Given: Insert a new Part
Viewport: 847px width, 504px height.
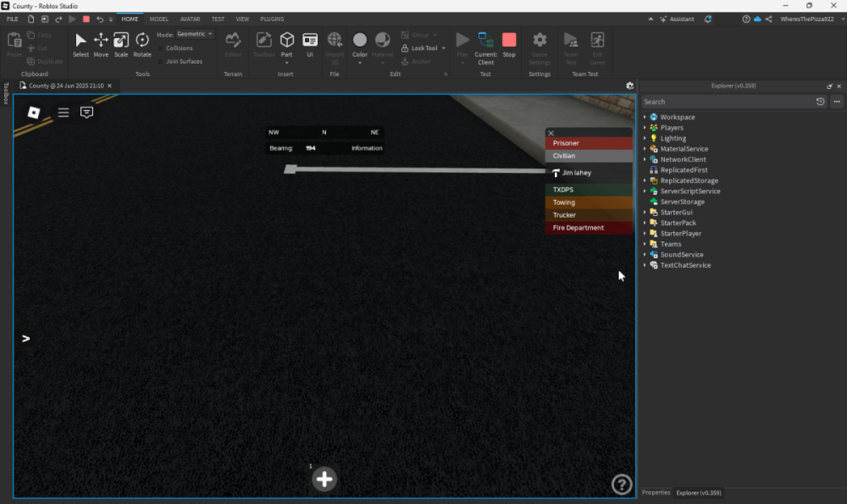Looking at the screenshot, I should pyautogui.click(x=287, y=46).
